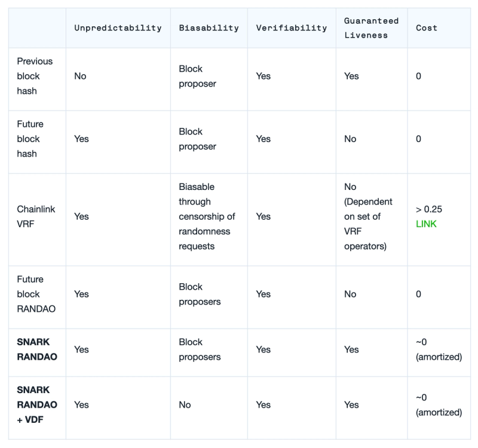Viewport: 478px width, 448px height.
Task: Select the Verifiability column header
Action: pos(292,28)
